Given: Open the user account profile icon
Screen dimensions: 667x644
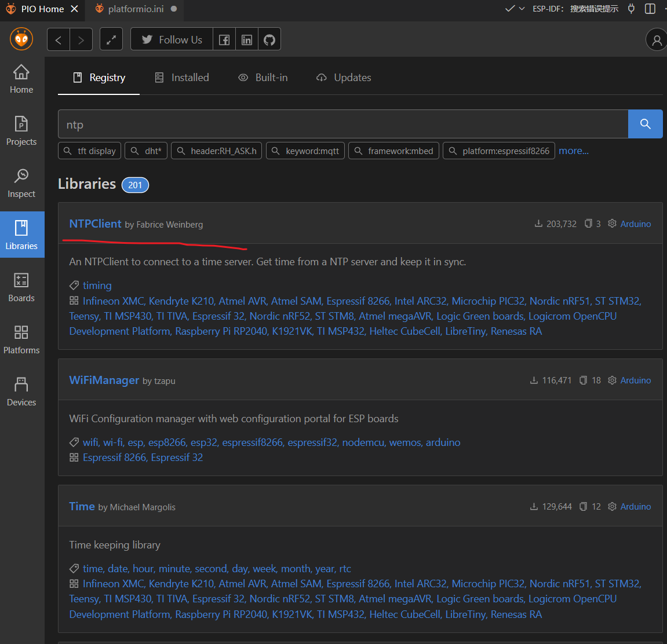Looking at the screenshot, I should click(x=657, y=40).
